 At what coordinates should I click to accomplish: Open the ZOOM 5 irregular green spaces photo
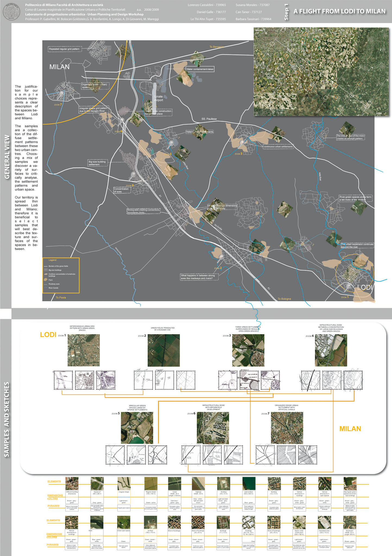[x=137, y=428]
